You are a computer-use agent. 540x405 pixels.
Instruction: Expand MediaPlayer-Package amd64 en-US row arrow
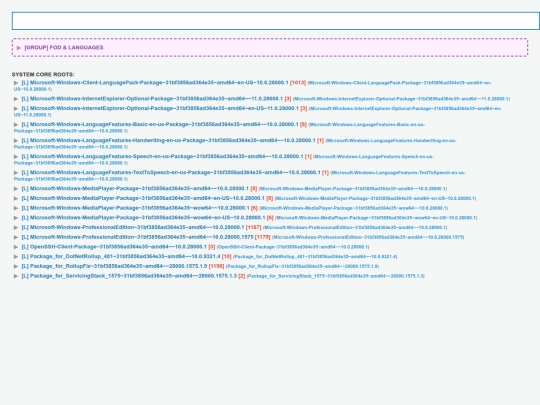pyautogui.click(x=16, y=198)
